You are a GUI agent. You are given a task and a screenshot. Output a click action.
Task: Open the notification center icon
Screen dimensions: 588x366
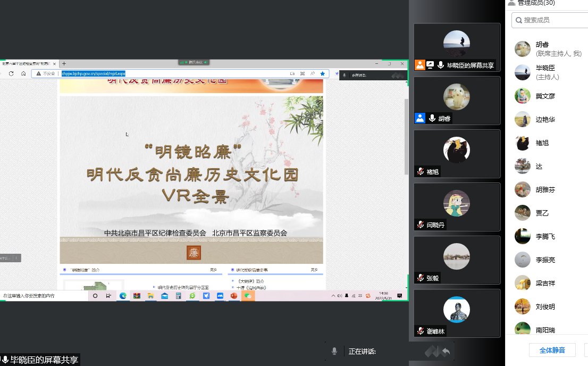400,296
